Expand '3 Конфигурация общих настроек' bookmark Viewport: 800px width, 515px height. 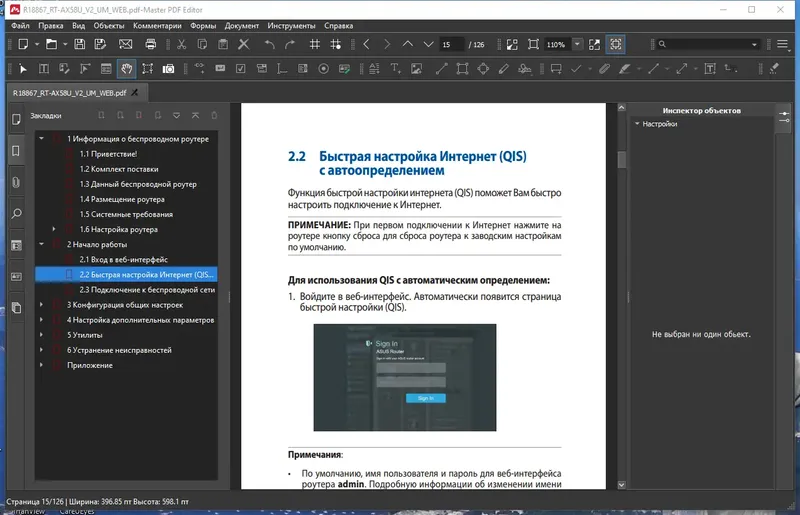[41, 304]
